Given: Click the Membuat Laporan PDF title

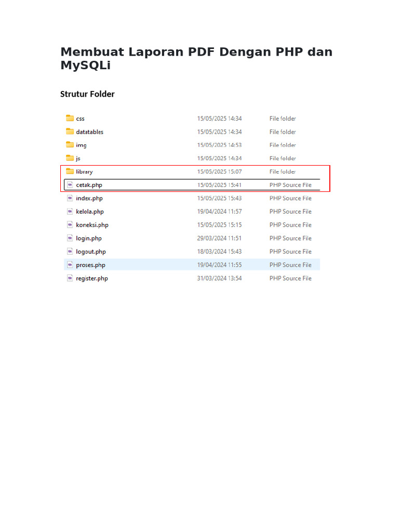Looking at the screenshot, I should [196, 58].
